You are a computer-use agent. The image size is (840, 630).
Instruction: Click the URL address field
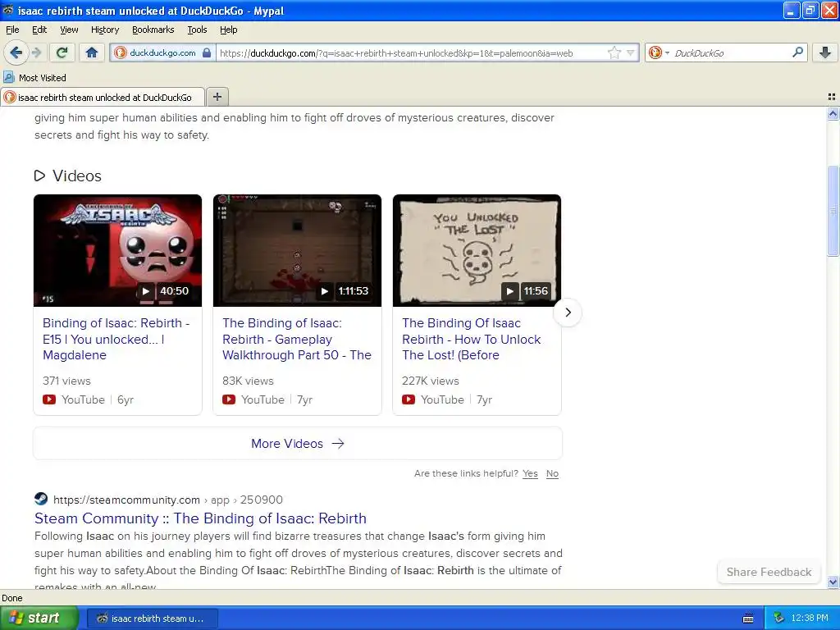pyautogui.click(x=410, y=53)
